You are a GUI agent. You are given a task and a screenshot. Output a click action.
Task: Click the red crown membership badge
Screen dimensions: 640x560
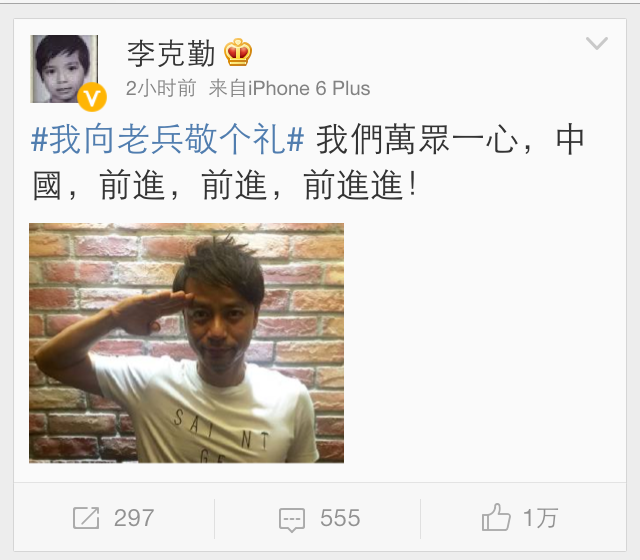coord(238,52)
